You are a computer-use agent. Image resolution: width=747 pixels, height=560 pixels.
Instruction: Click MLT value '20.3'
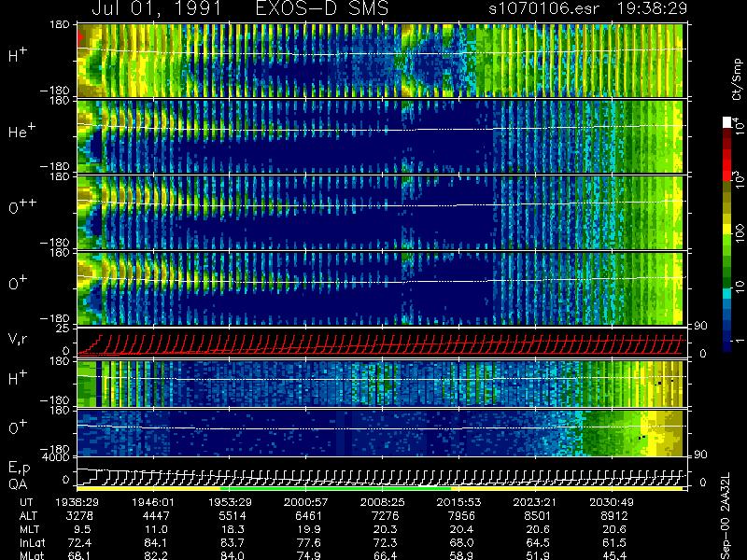pyautogui.click(x=385, y=529)
